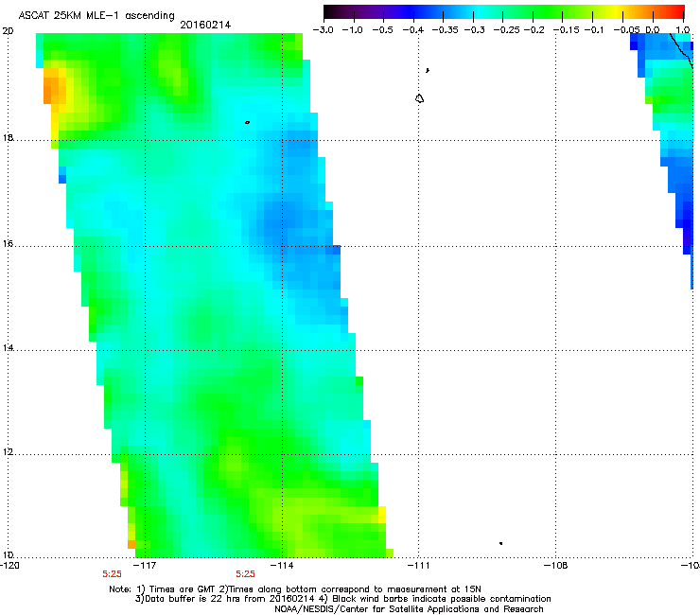Click the latitude axis label '18'

pyautogui.click(x=8, y=137)
